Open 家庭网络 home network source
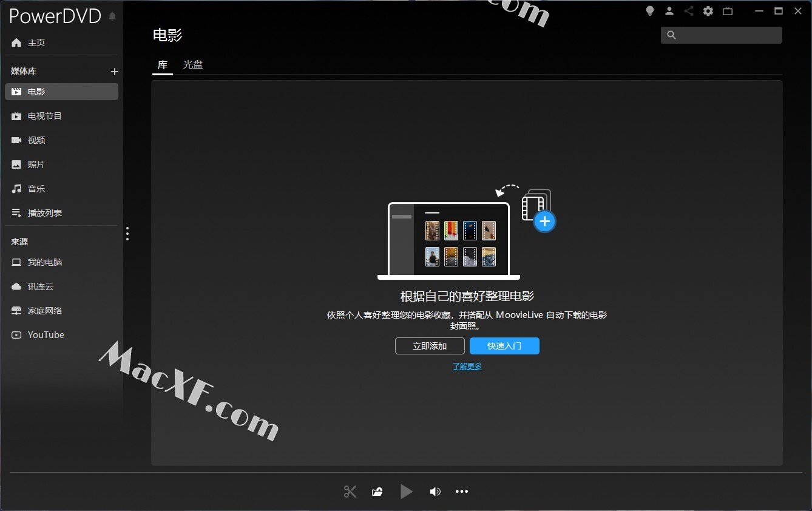The height and width of the screenshot is (511, 812). pos(61,311)
